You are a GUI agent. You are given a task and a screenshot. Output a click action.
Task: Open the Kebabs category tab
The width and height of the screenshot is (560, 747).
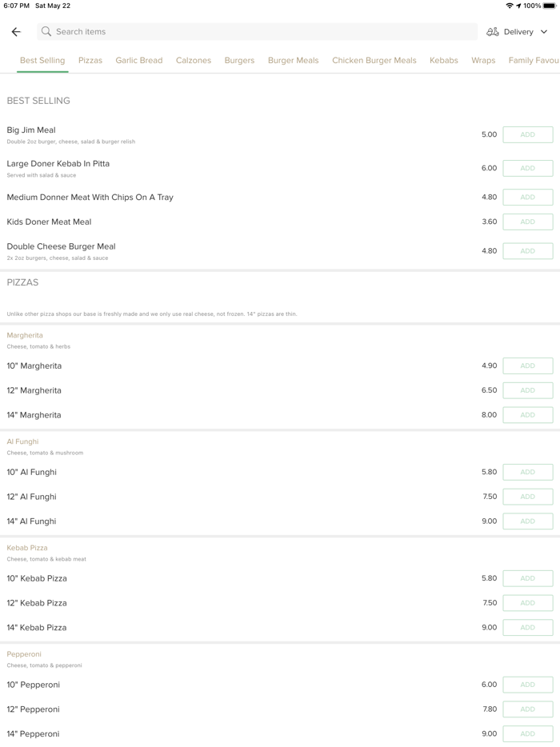pos(444,61)
